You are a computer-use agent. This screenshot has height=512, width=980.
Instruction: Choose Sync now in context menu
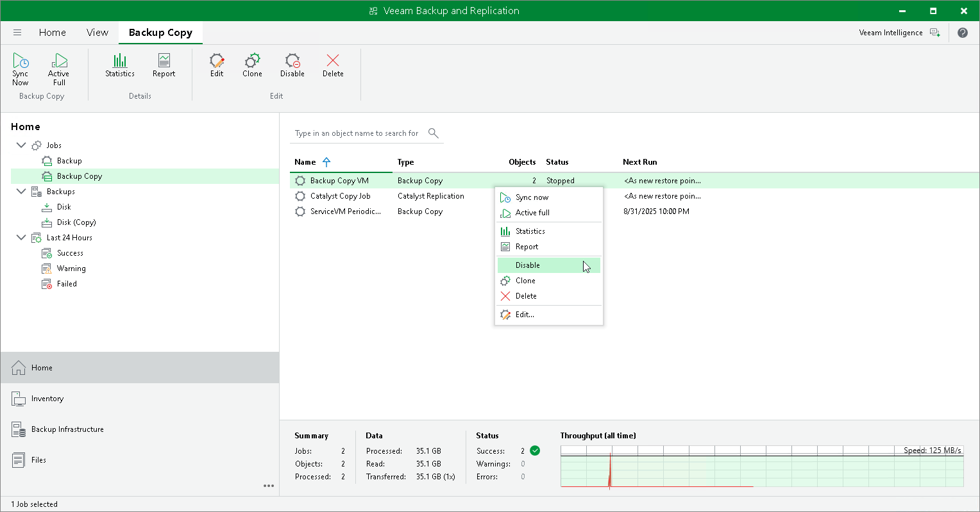[549, 197]
